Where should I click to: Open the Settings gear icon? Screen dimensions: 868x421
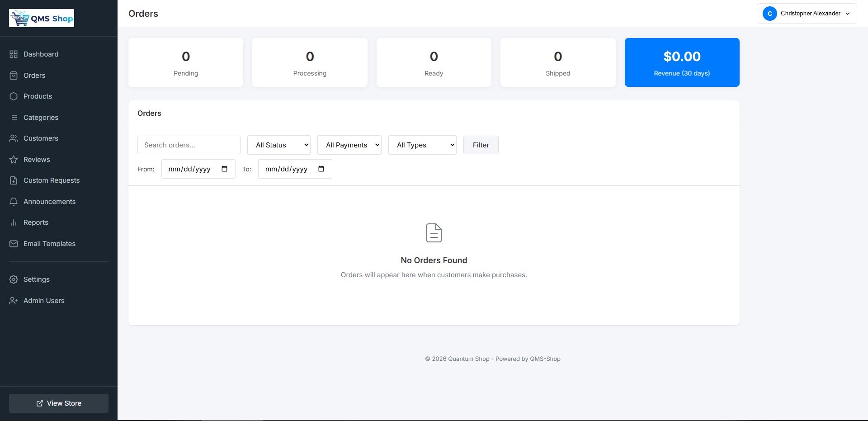(14, 279)
